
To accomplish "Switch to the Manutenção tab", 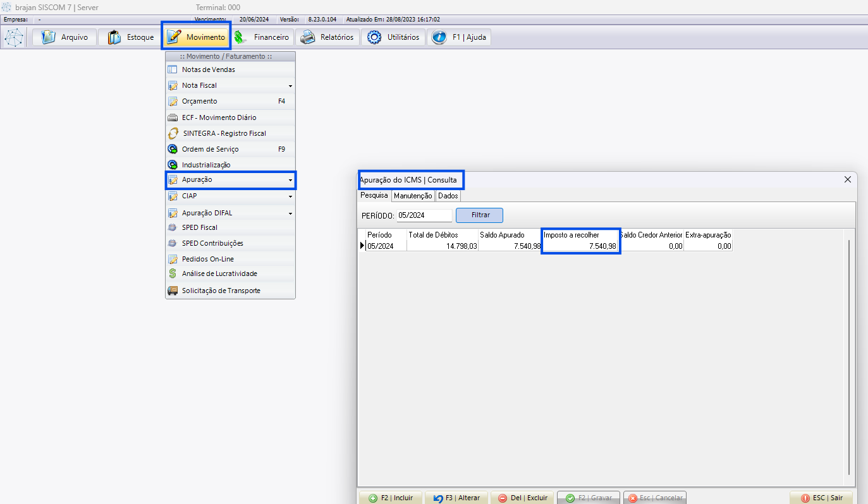I will 413,196.
